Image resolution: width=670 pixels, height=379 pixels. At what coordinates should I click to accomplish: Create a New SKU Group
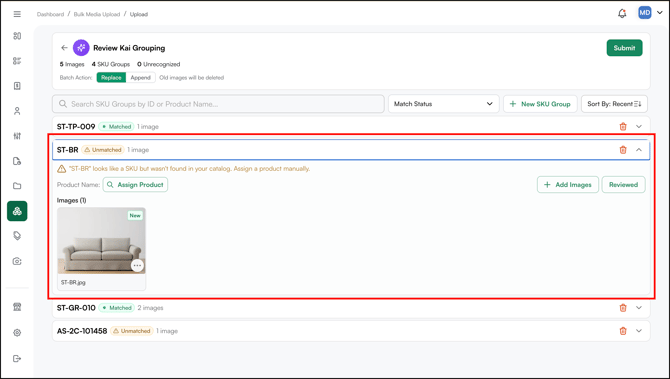[540, 104]
